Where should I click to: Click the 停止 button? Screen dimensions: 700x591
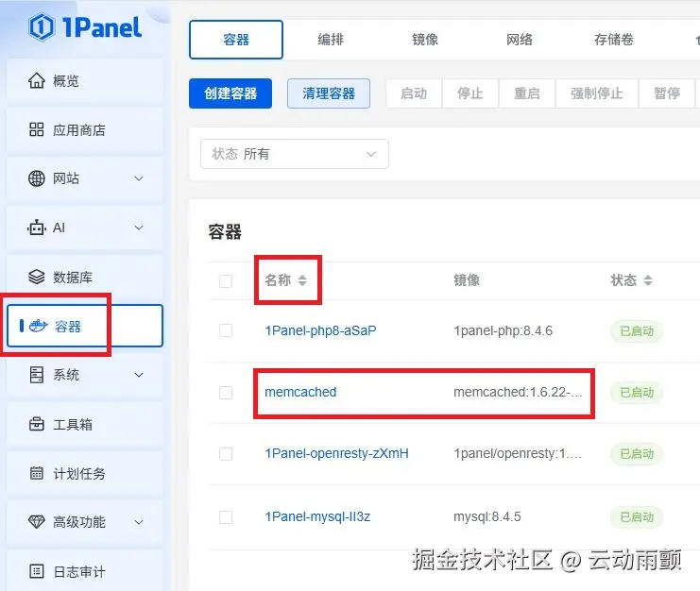tap(470, 93)
